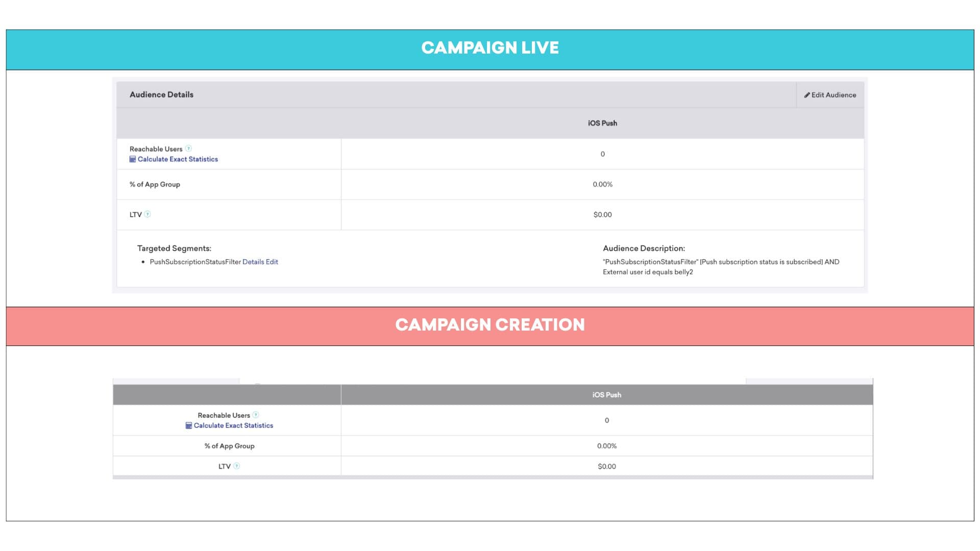Click LTV help icon under Campaign Creation
Screen dimensions: 980x551
click(x=236, y=466)
